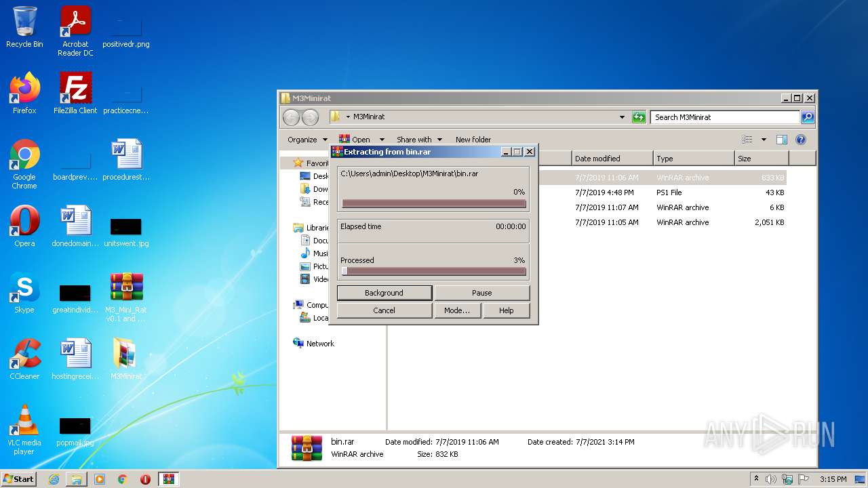Open the Share with menu
The image size is (868, 488).
[419, 140]
